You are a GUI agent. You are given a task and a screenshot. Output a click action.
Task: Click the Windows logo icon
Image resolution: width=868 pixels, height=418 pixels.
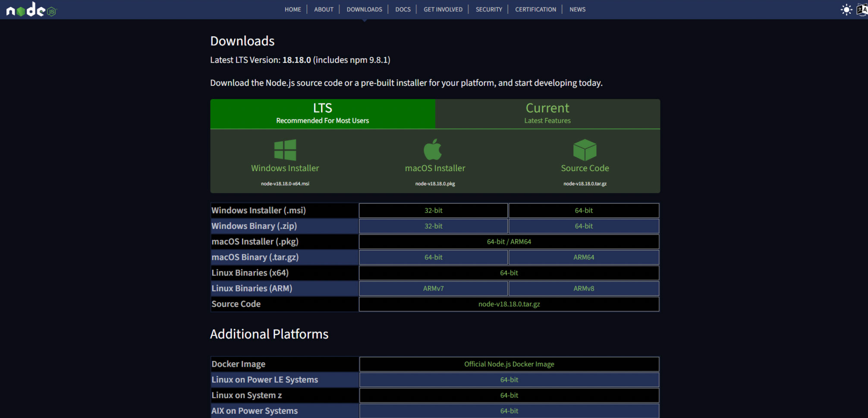click(285, 150)
